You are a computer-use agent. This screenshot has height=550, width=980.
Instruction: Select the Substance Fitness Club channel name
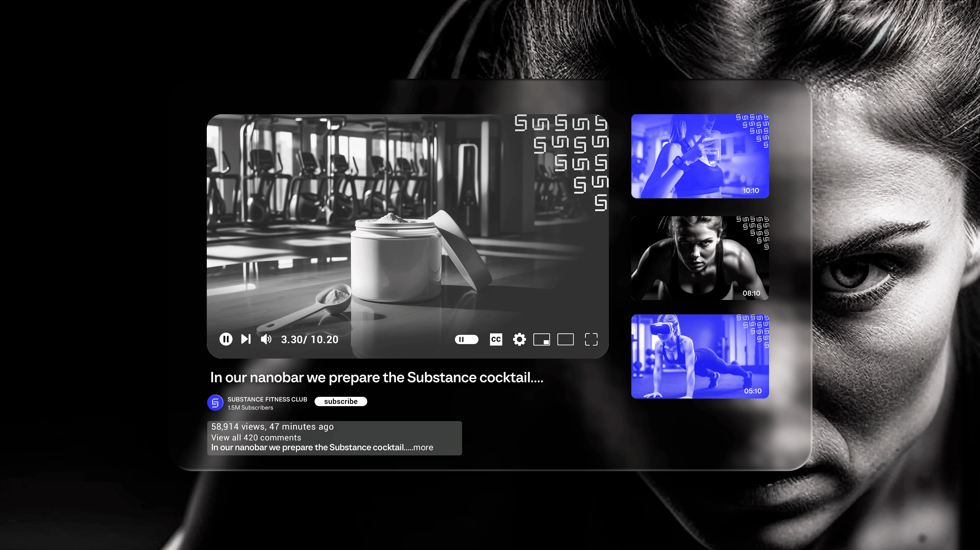267,399
